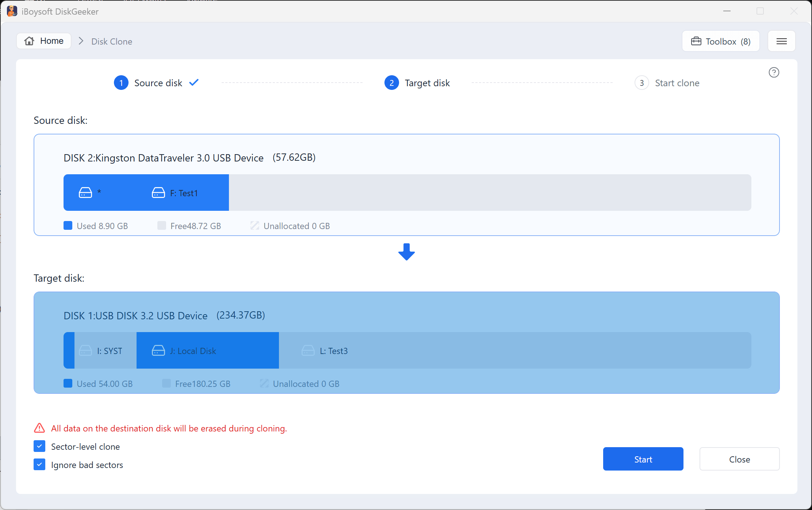The height and width of the screenshot is (510, 812).
Task: Click the step 3 number circle
Action: point(642,83)
